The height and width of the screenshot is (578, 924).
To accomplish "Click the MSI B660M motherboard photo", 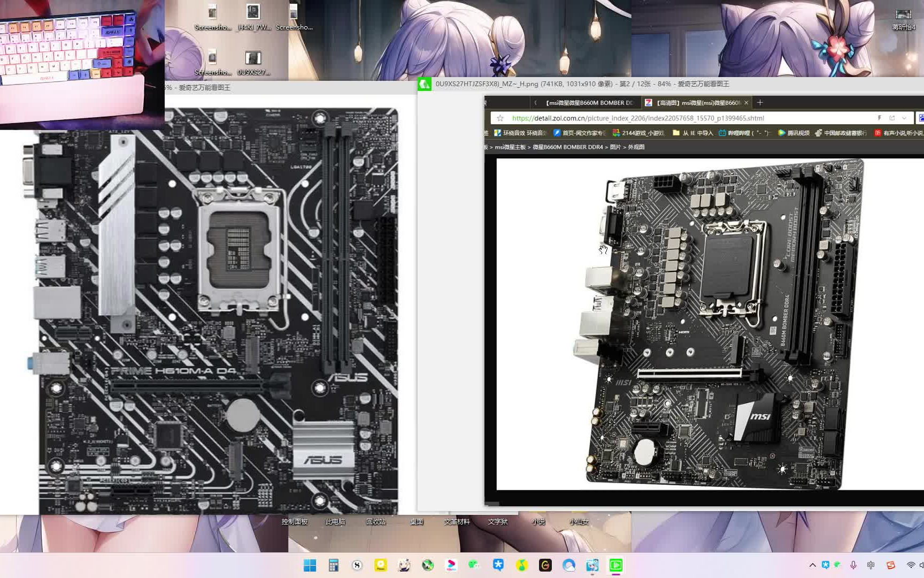I will [x=718, y=323].
